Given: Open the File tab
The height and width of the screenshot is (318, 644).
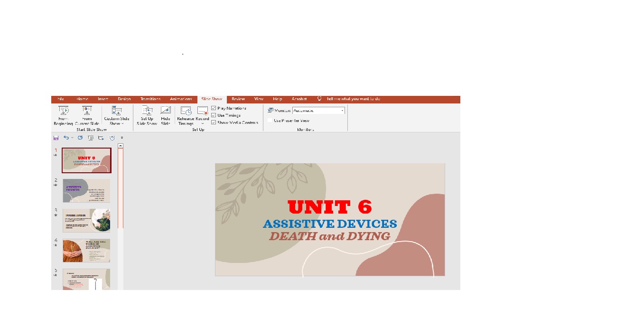Looking at the screenshot, I should [x=61, y=99].
